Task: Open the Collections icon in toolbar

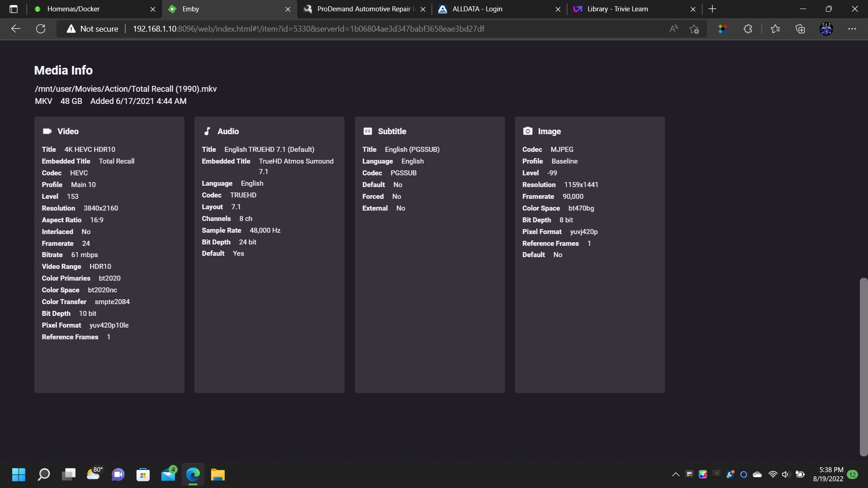Action: coord(800,29)
